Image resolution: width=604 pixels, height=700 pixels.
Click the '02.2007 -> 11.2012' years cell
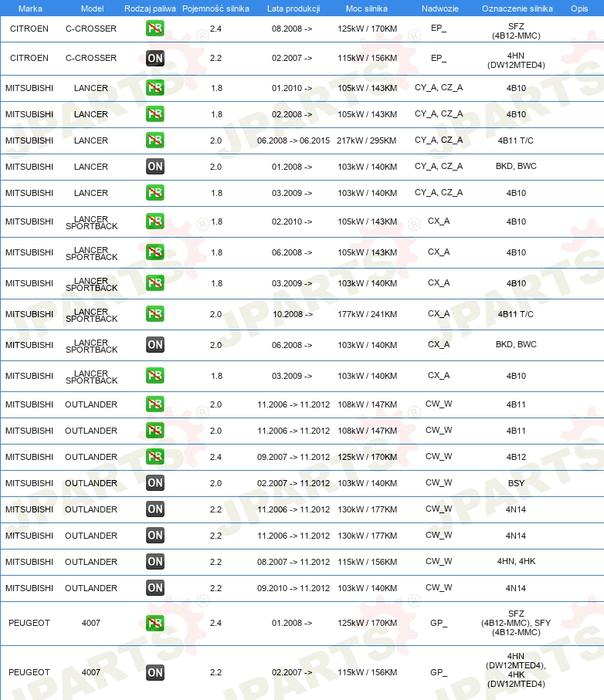point(294,483)
